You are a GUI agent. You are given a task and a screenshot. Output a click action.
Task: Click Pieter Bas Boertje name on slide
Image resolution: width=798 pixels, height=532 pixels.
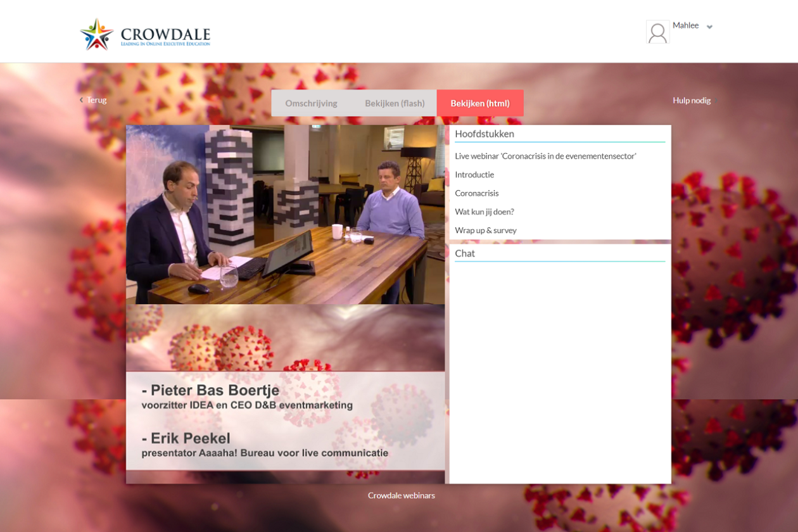215,391
